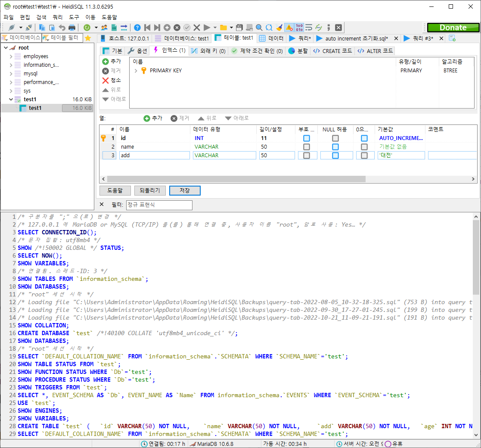Open the 파일 menu
The height and width of the screenshot is (448, 481).
point(9,18)
